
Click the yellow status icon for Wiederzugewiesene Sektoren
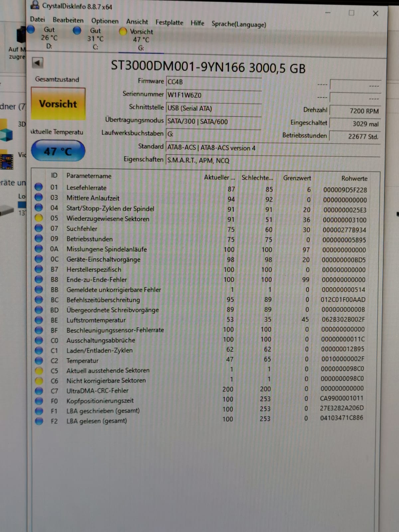[39, 218]
